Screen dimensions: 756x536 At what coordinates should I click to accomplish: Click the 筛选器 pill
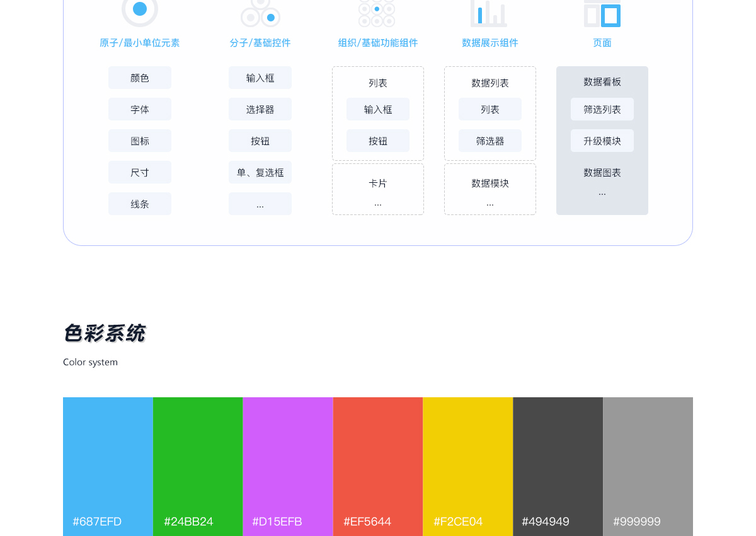490,141
